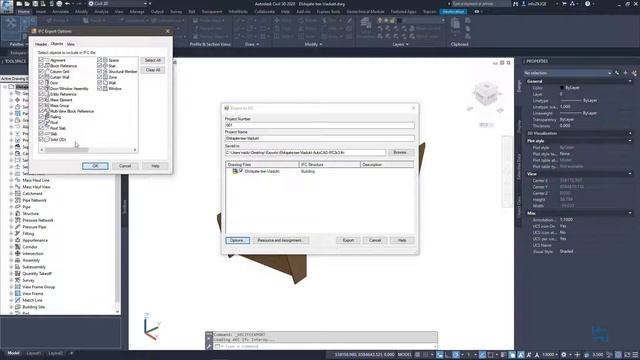
Task: Click the clean screen icon in status bar
Action: pos(627,355)
